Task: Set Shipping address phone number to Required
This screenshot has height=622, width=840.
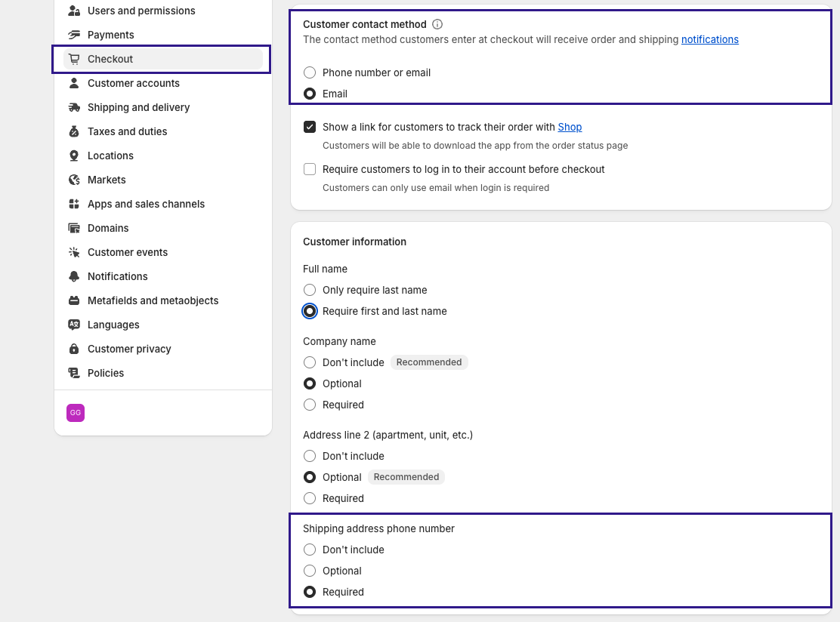Action: click(310, 592)
